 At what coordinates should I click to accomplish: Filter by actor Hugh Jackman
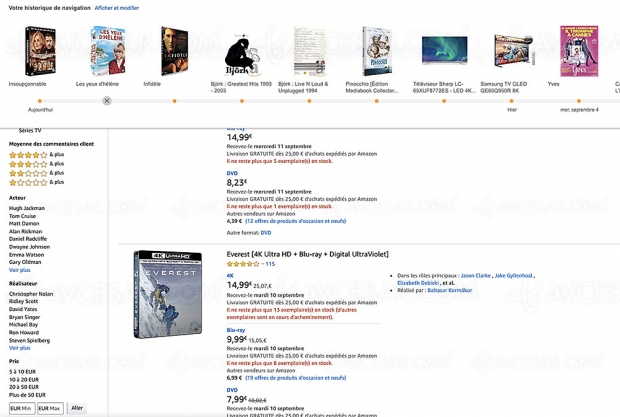point(27,208)
